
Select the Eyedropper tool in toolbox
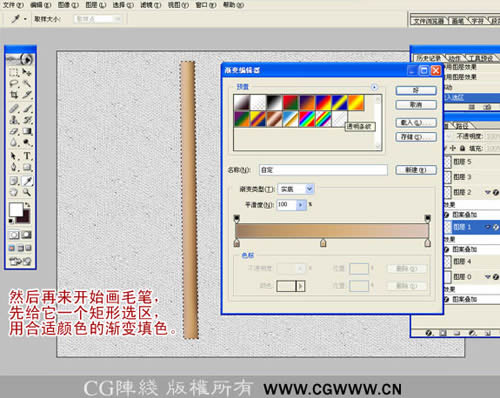point(27,181)
